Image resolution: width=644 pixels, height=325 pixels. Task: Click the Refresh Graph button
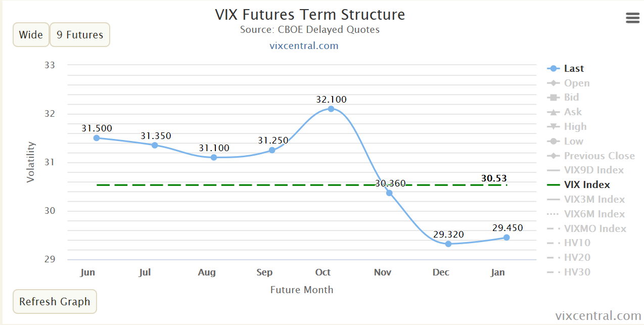click(55, 301)
